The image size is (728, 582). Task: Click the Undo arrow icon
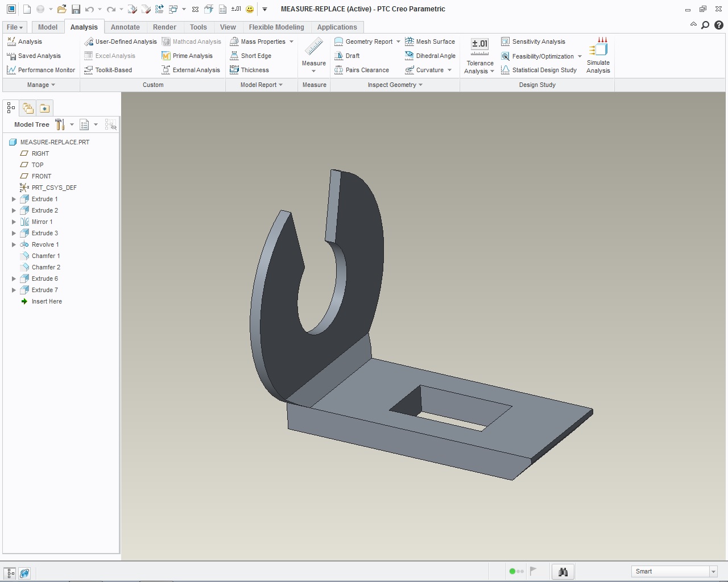(89, 9)
